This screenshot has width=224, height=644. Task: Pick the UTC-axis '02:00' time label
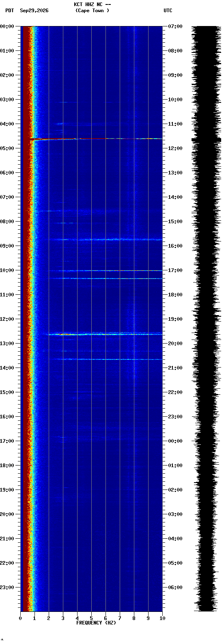point(175,490)
